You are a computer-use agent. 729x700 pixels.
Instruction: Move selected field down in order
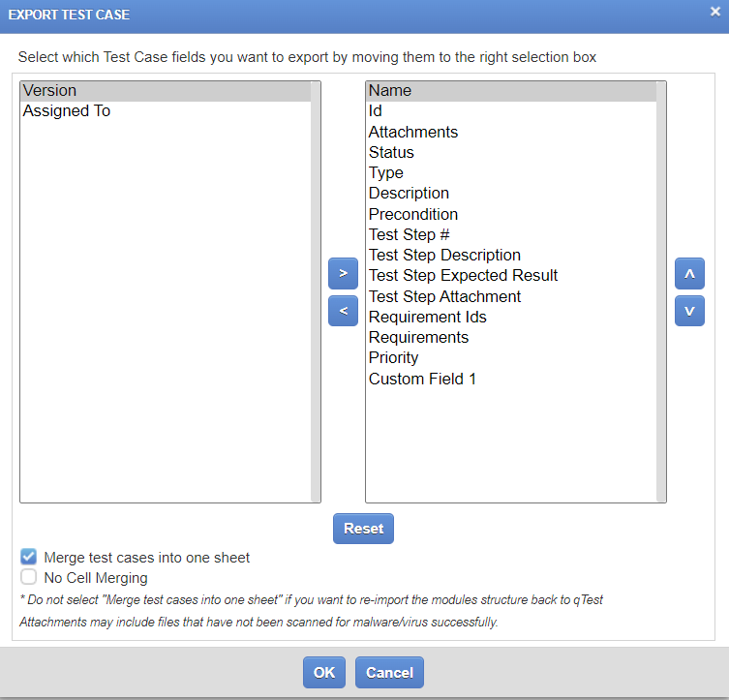689,311
